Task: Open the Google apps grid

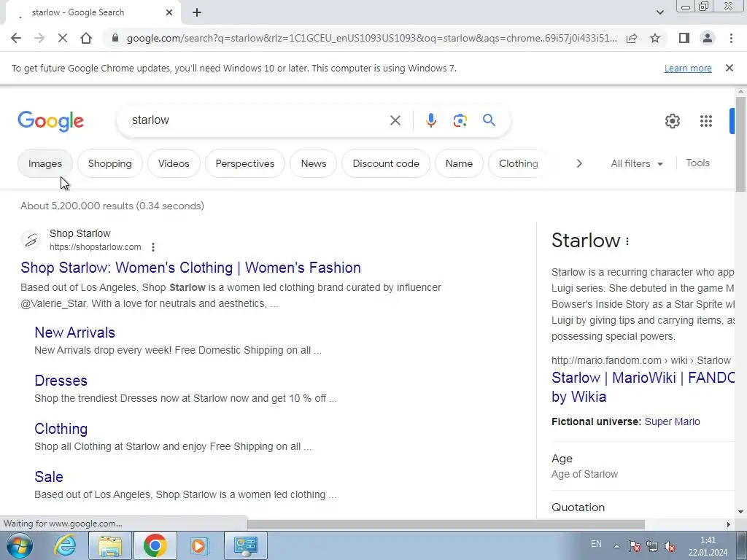Action: 706,121
